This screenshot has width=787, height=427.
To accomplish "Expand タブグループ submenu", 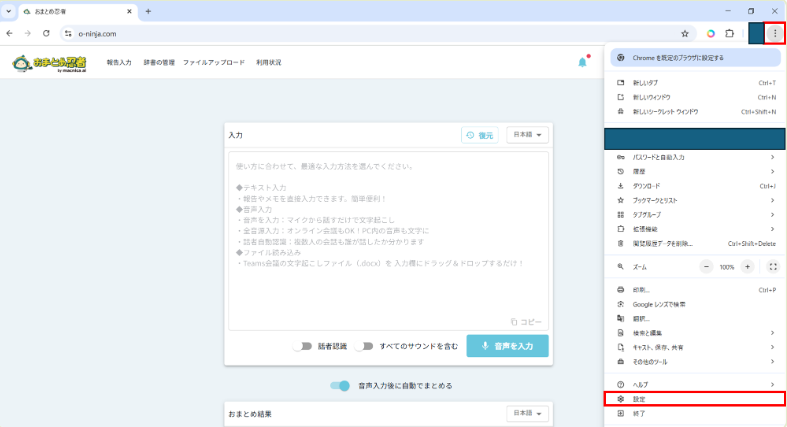I will click(695, 215).
